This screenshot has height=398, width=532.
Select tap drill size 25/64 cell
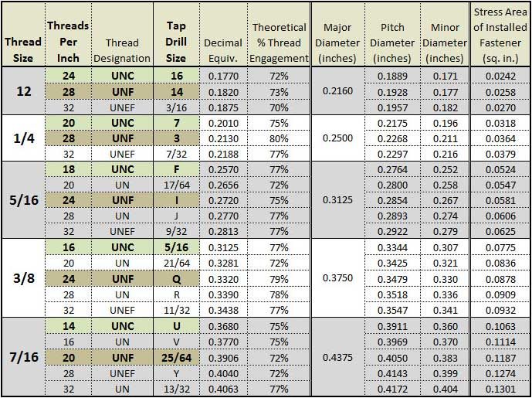pyautogui.click(x=176, y=358)
